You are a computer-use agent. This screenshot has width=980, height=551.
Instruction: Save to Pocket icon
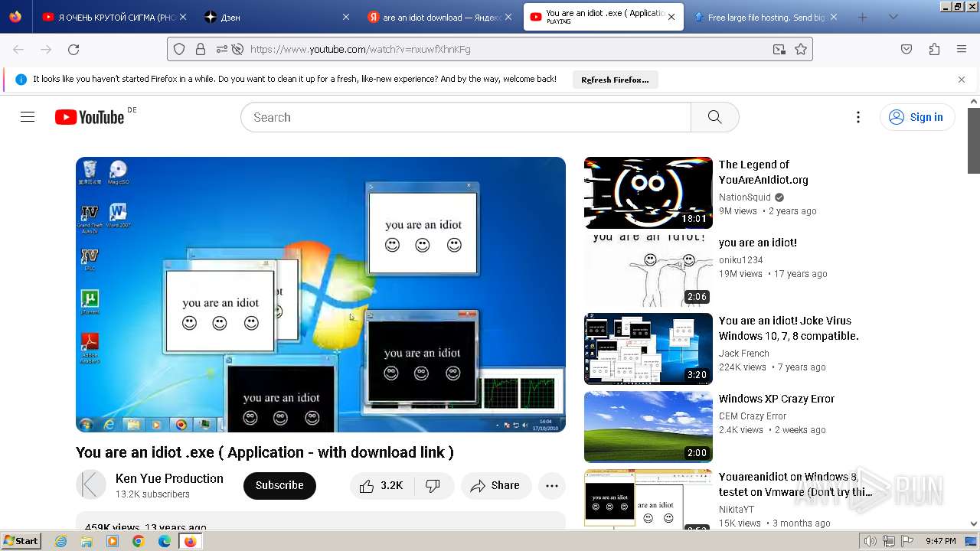pyautogui.click(x=906, y=49)
